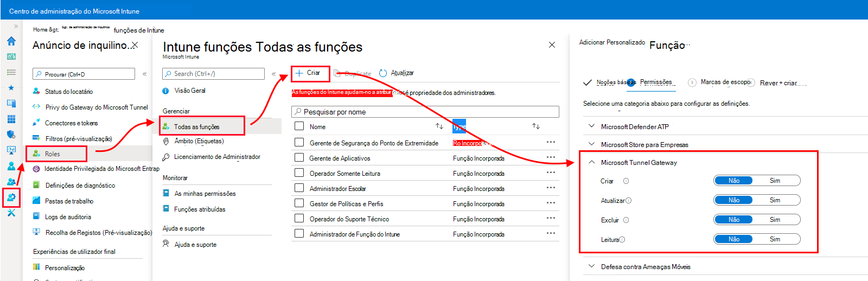Collapse the tenant admin menu pane
868x281 pixels.
pos(144,74)
